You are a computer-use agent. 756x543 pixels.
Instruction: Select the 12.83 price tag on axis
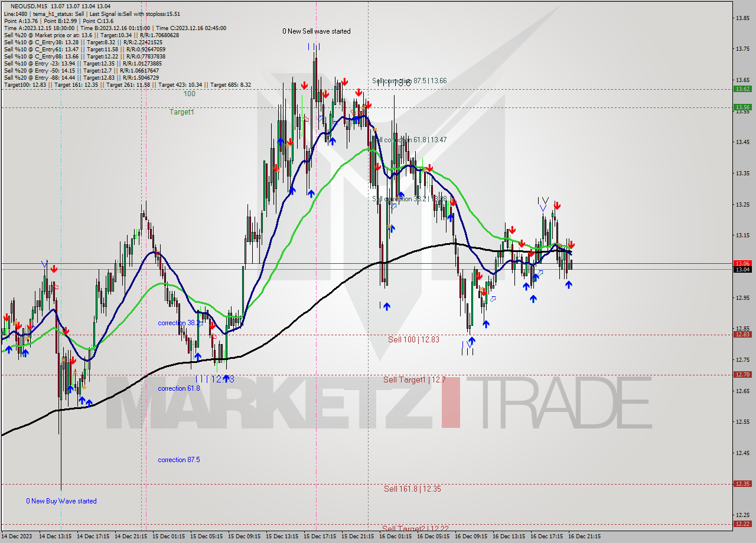point(742,334)
